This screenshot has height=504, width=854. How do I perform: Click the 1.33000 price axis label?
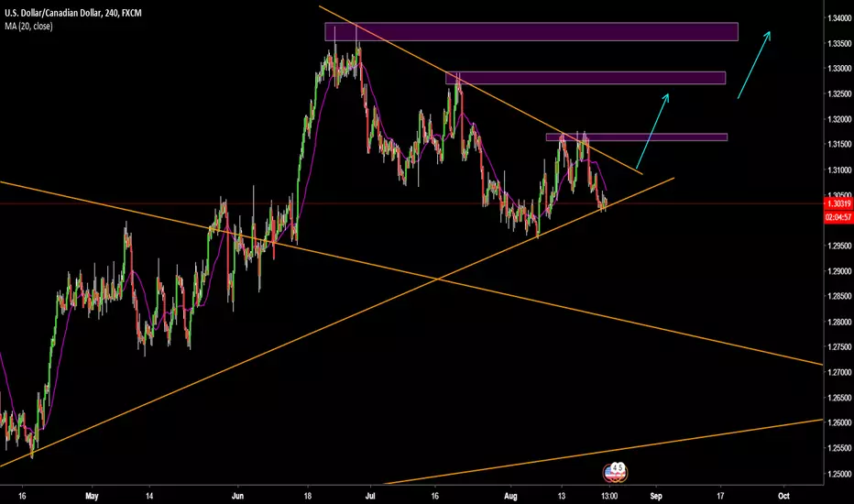pyautogui.click(x=838, y=69)
